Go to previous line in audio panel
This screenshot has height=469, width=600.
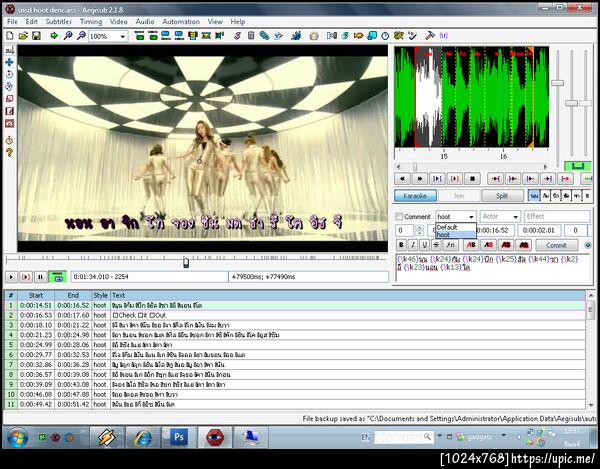[x=402, y=178]
